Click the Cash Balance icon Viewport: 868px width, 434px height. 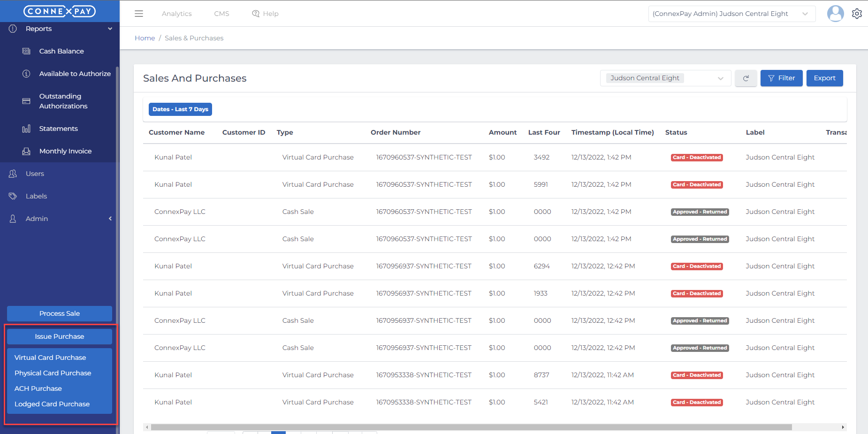click(x=26, y=51)
